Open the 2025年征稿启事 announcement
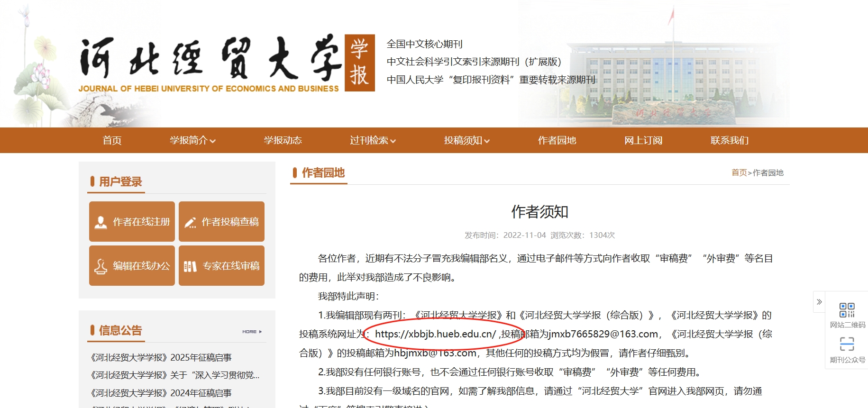The image size is (868, 408). 161,357
